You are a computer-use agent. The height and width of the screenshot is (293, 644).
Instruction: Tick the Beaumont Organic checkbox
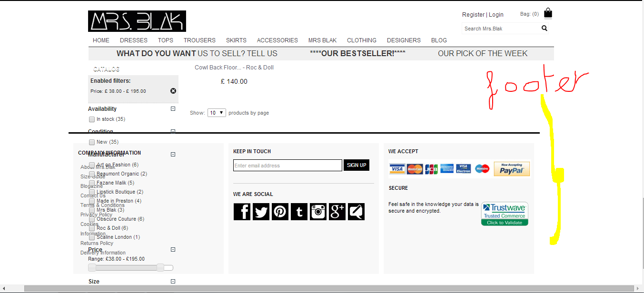click(x=92, y=174)
